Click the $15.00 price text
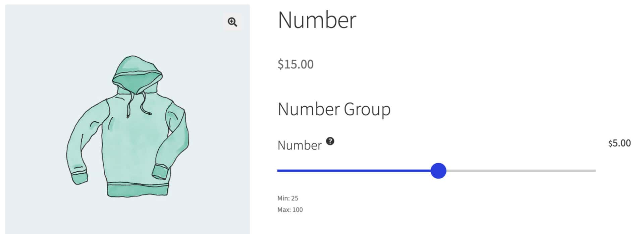The width and height of the screenshot is (644, 234). 296,64
